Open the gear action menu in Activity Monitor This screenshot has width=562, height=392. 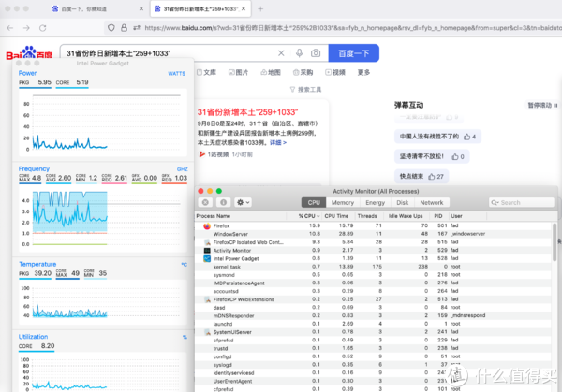(243, 202)
